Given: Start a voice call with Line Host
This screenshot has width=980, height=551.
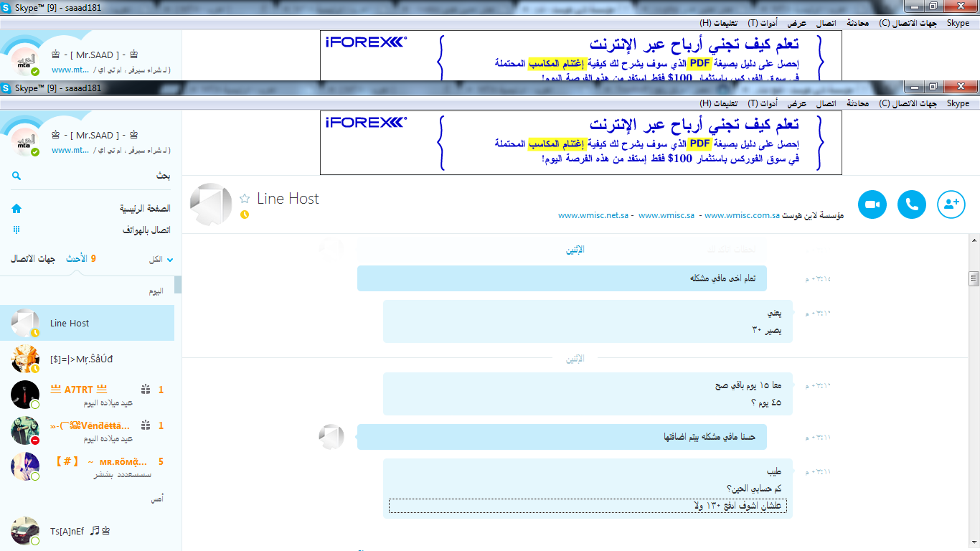Looking at the screenshot, I should click(x=912, y=204).
